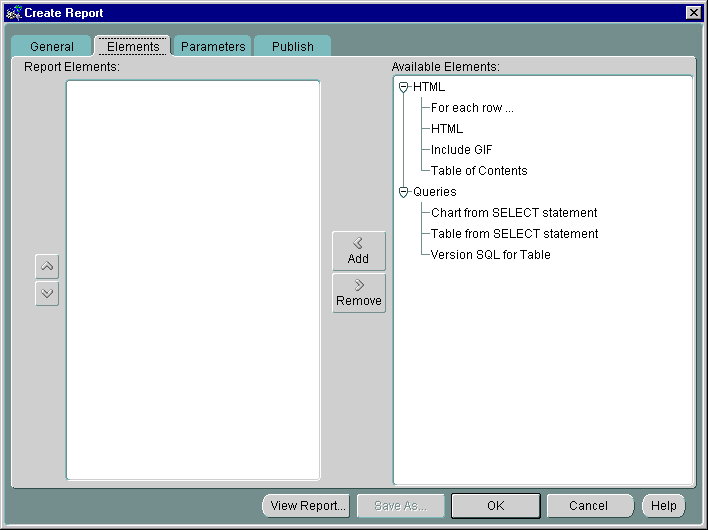This screenshot has width=708, height=530.
Task: Confirm with the OK button
Action: point(496,506)
